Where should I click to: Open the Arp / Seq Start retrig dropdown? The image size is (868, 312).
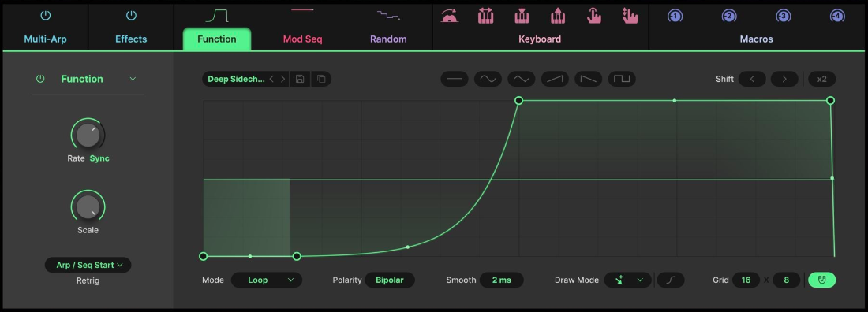coord(88,265)
